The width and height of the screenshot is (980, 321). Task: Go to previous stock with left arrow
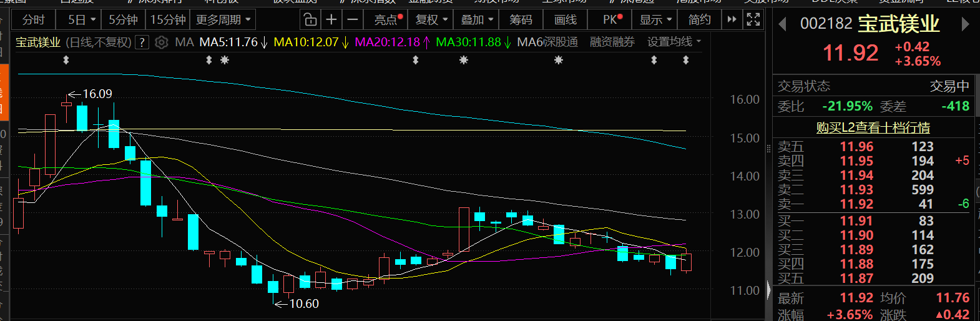click(782, 25)
